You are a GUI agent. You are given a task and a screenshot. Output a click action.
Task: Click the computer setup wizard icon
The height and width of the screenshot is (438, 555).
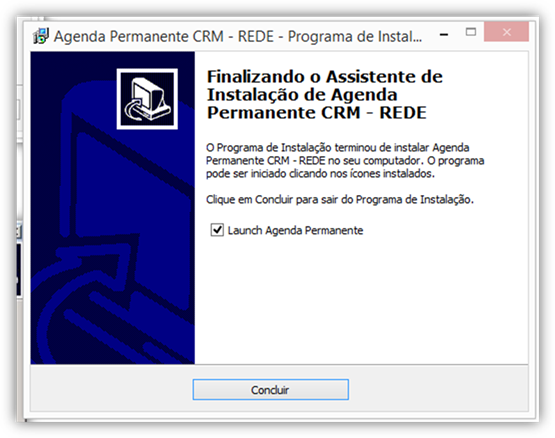tap(147, 99)
